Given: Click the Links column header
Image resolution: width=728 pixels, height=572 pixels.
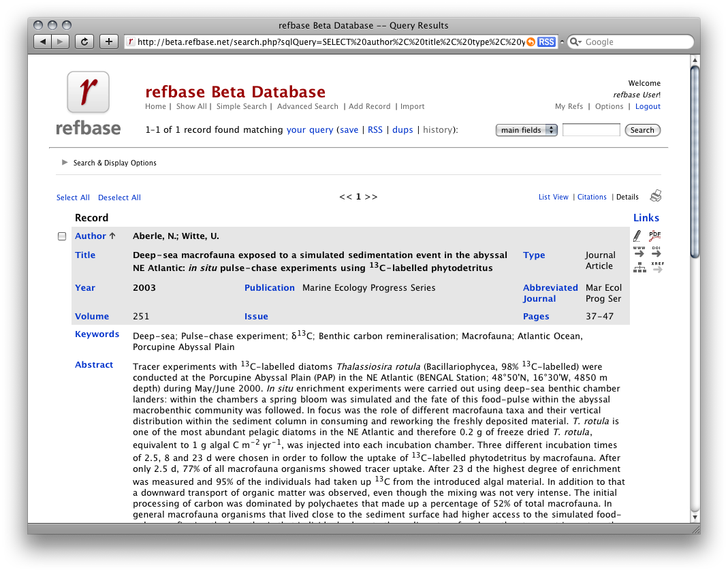Looking at the screenshot, I should 646,218.
